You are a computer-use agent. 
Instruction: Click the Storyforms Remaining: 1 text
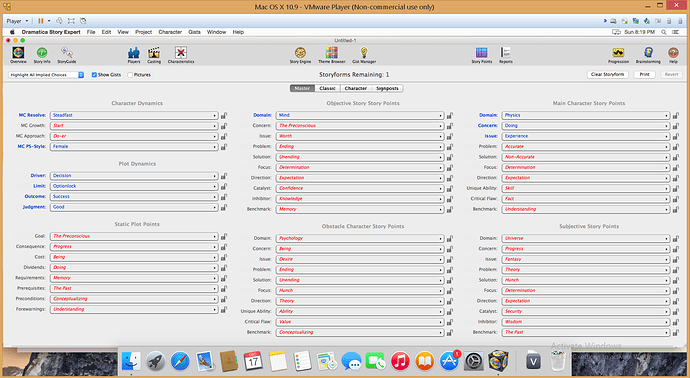(x=354, y=75)
